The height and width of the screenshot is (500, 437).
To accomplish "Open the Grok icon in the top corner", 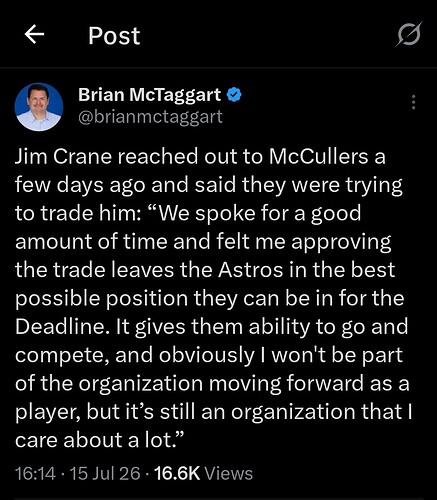I will click(x=409, y=34).
